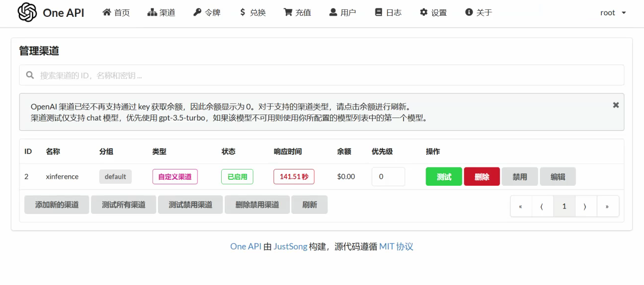Click the 添加新的渠道 button
The image size is (644, 285).
(57, 204)
